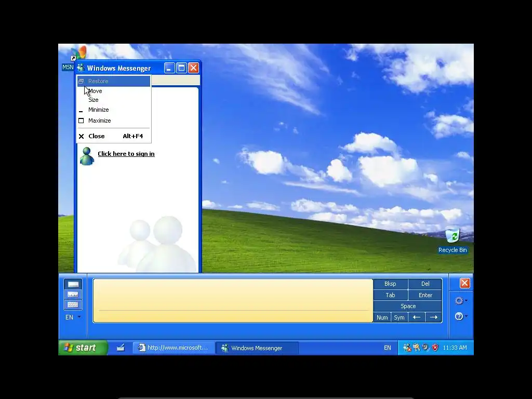Toggle the Num number pad
This screenshot has height=399, width=532.
(x=382, y=317)
